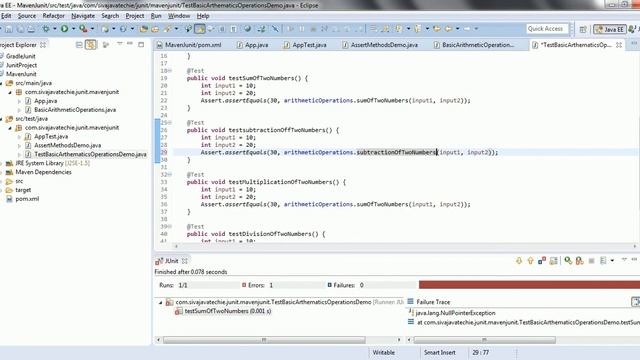Switch to the AppTest.java editor tab
640x360 pixels.
[x=305, y=45]
